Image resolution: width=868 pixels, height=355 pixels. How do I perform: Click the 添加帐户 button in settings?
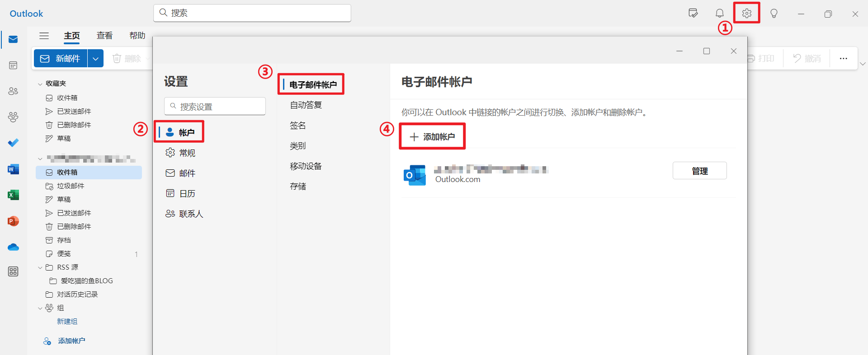432,137
